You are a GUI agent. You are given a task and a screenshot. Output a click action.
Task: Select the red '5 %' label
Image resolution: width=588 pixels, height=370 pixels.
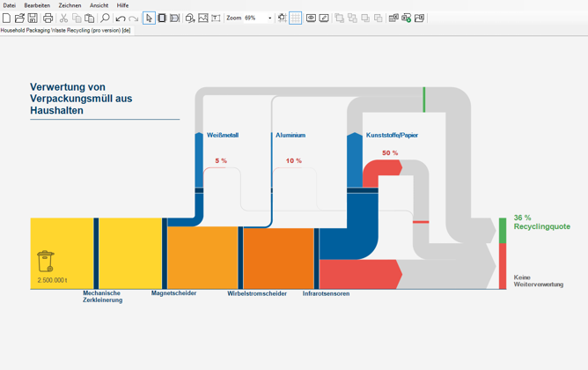point(221,160)
